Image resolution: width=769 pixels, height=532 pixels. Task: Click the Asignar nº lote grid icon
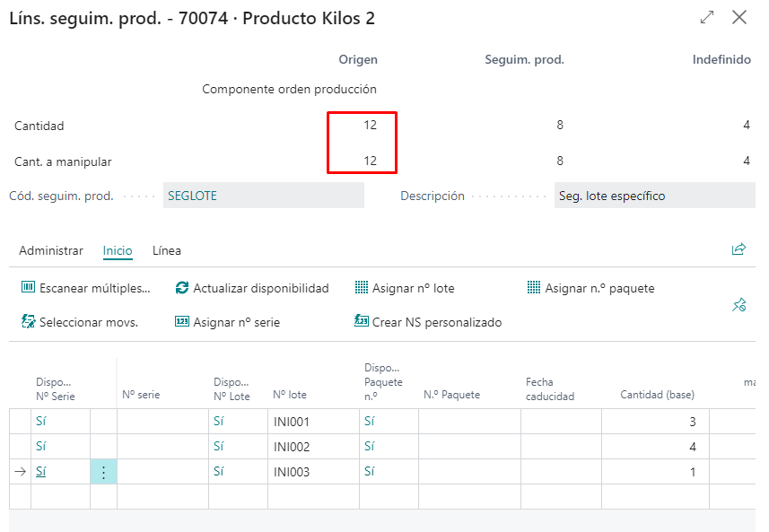click(x=362, y=288)
